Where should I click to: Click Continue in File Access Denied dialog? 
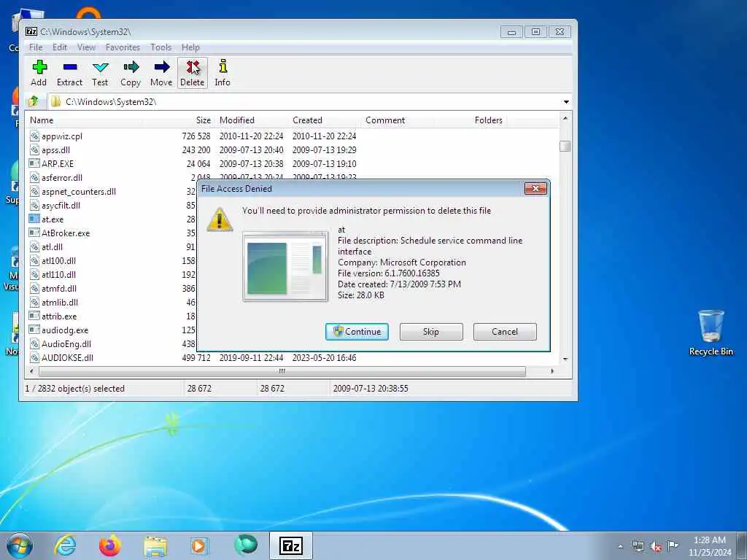coord(357,332)
